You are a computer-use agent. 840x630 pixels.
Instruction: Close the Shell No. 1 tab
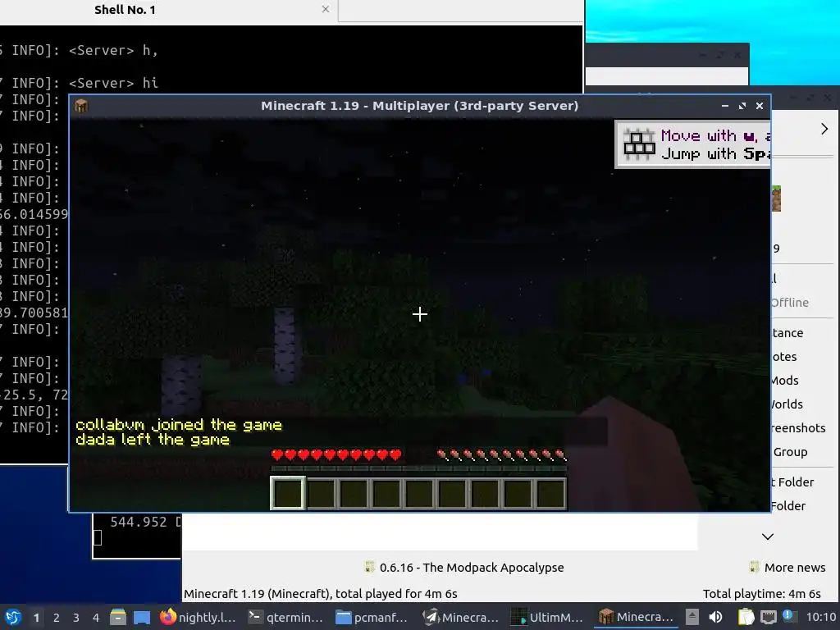(x=325, y=9)
